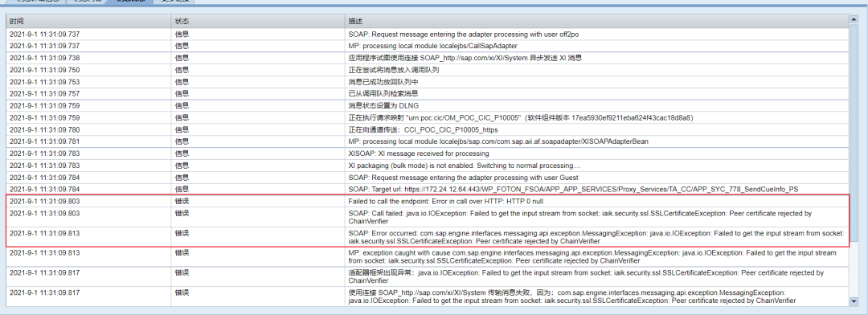Click the scrollbar down arrow of the log table
This screenshot has height=315, width=868.
pyautogui.click(x=854, y=301)
